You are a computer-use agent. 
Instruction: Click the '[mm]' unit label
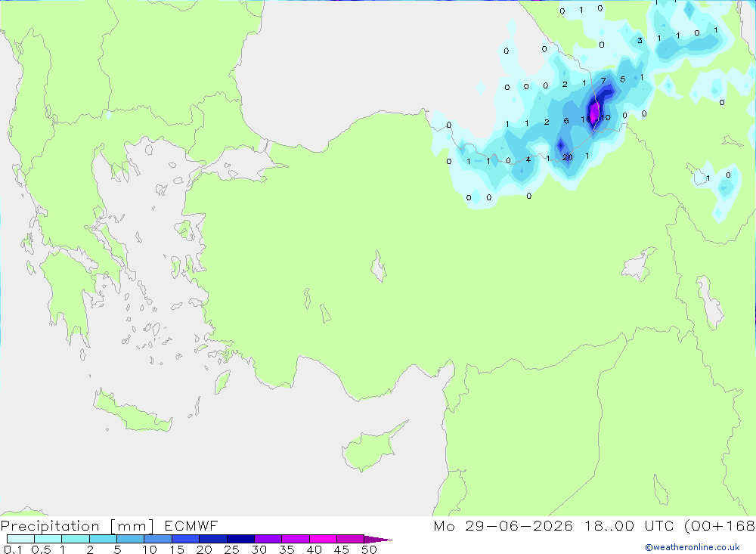tap(132, 526)
